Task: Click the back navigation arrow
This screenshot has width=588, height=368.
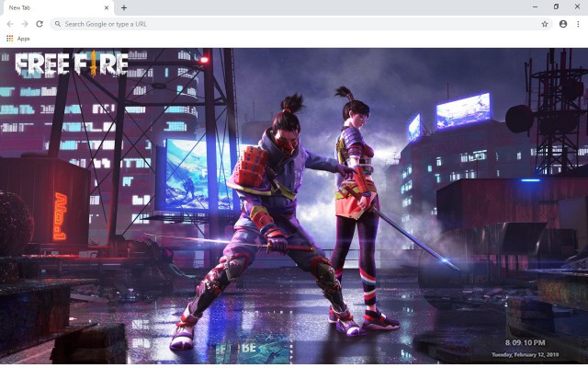Action: pyautogui.click(x=10, y=24)
